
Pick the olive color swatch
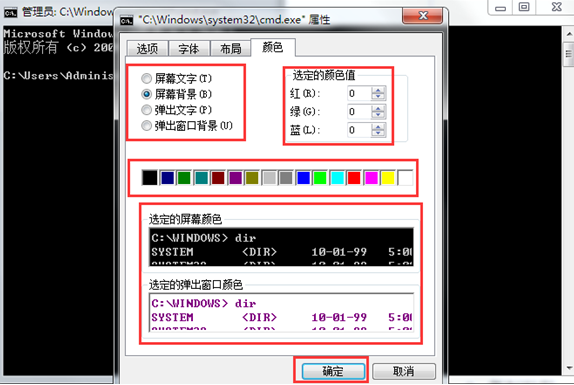click(252, 178)
